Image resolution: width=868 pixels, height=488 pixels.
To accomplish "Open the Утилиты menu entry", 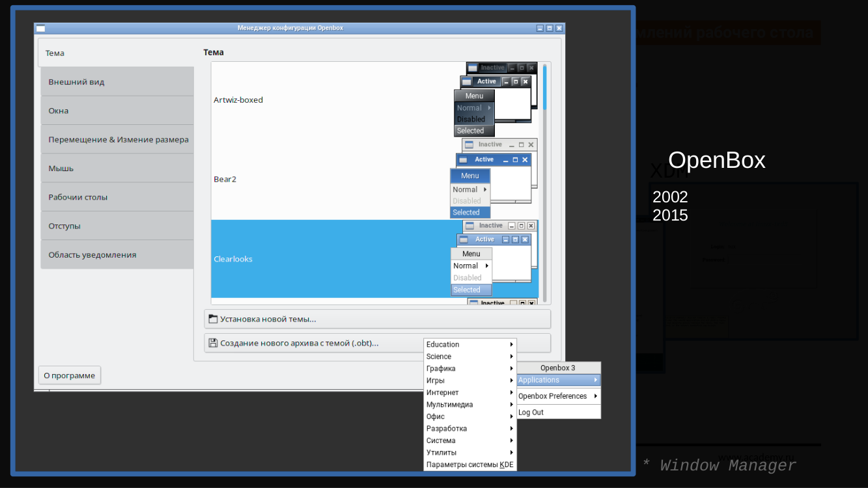I will tap(470, 453).
